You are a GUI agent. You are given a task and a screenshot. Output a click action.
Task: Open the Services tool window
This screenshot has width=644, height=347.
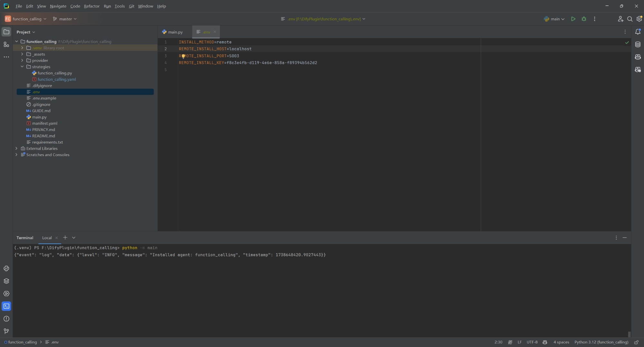[x=6, y=294]
